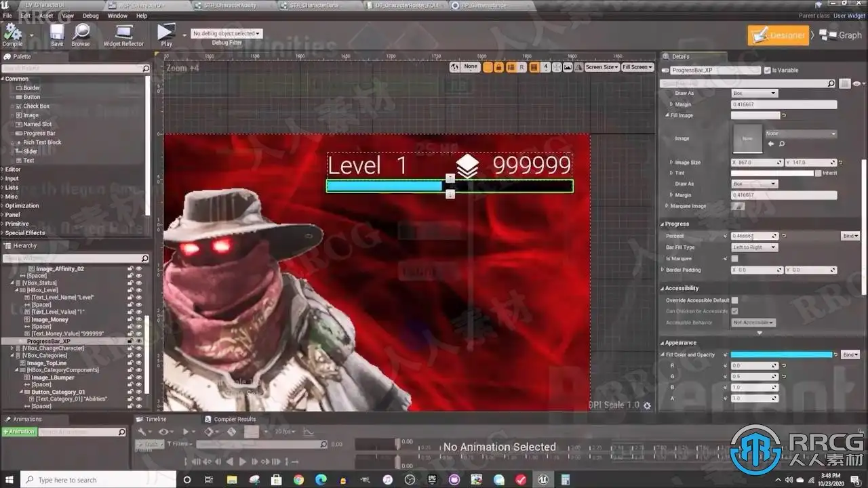Screen dimensions: 868x488
Task: Click the Windows taskbar search box
Action: pyautogui.click(x=98, y=480)
